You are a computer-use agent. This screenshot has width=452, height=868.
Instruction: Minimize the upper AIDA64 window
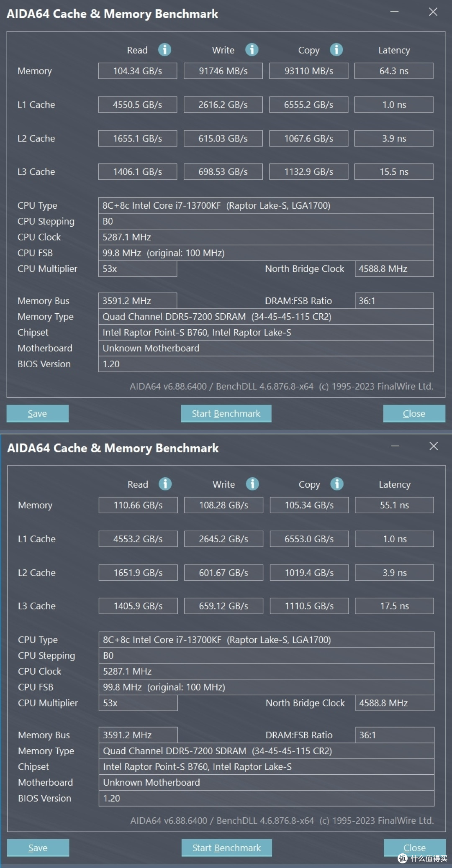click(394, 12)
